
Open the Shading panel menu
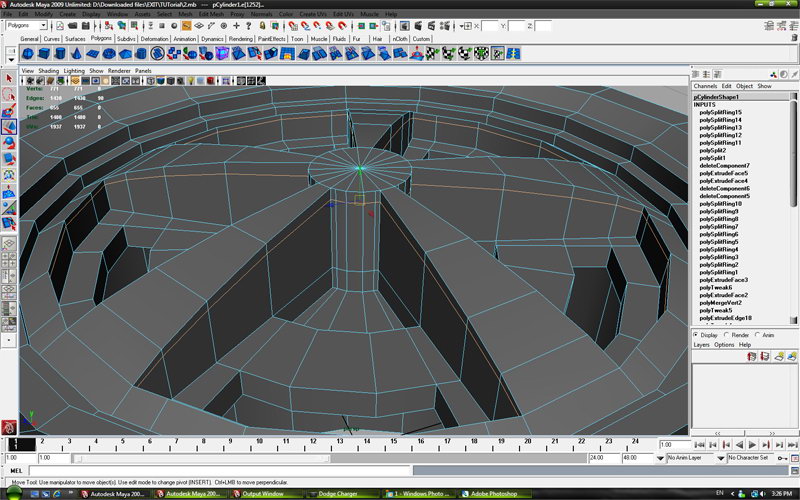[x=48, y=71]
